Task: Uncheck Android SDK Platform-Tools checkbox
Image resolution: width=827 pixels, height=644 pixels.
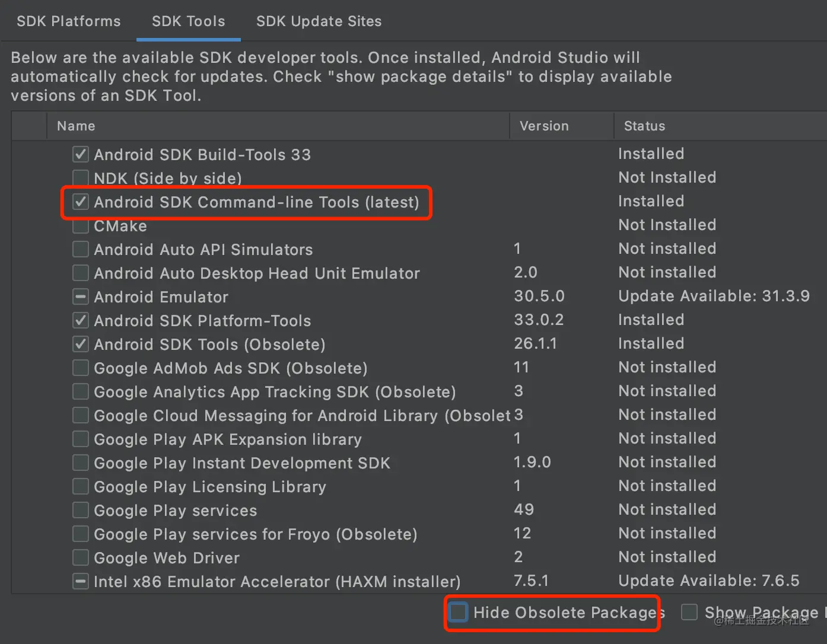Action: [81, 321]
